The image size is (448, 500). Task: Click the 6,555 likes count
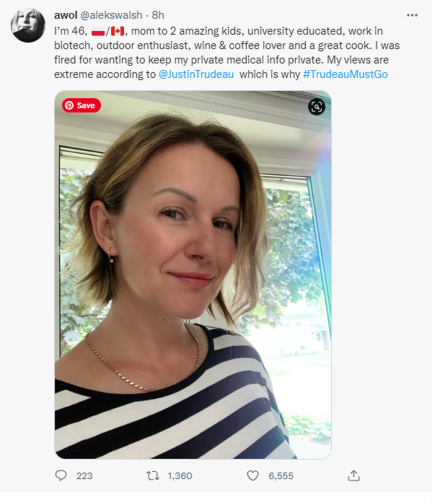[281, 476]
